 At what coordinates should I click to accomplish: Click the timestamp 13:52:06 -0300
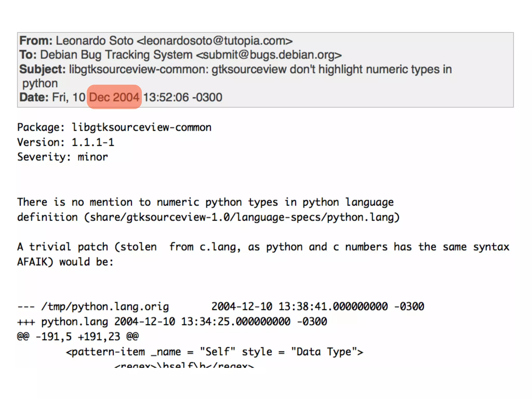click(x=183, y=97)
